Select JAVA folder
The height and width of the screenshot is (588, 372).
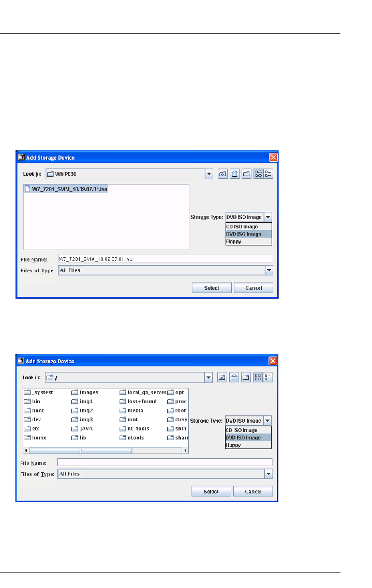[x=82, y=429]
